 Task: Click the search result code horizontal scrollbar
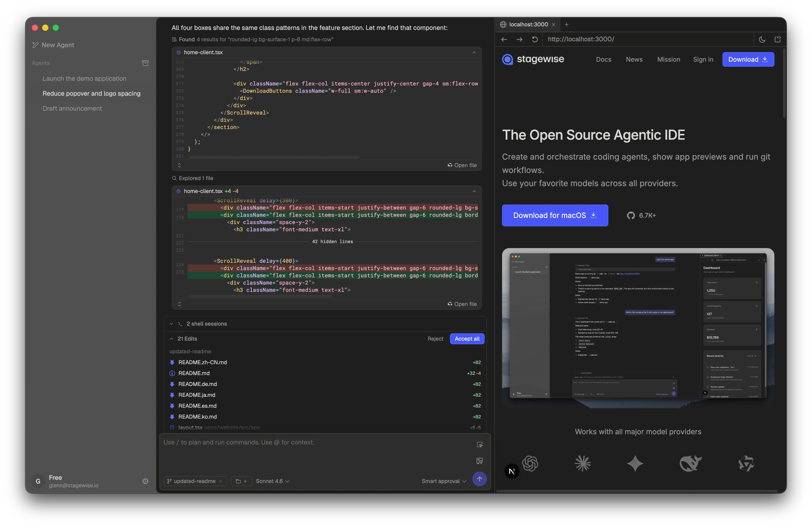(274, 157)
